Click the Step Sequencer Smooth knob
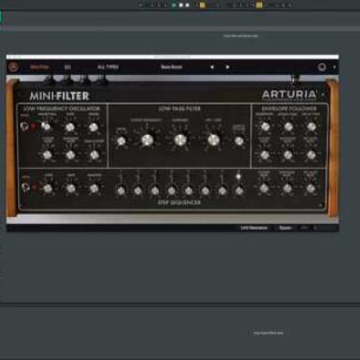 94,189
